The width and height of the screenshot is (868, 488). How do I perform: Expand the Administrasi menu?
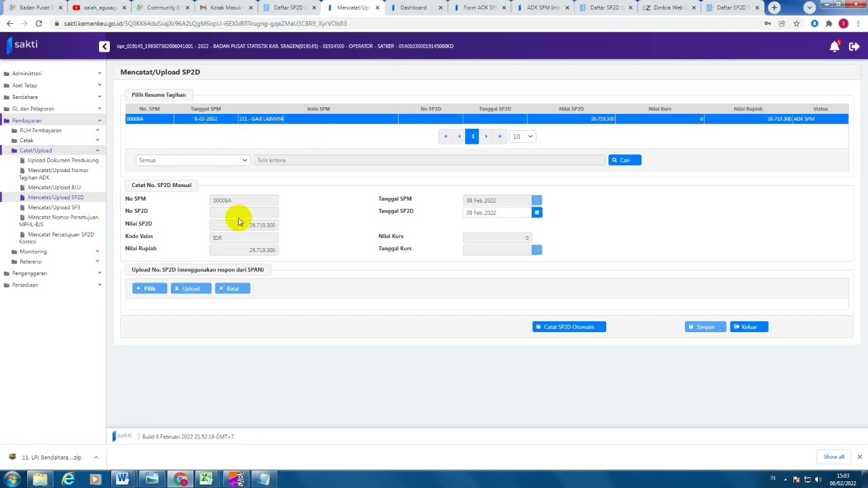click(52, 73)
